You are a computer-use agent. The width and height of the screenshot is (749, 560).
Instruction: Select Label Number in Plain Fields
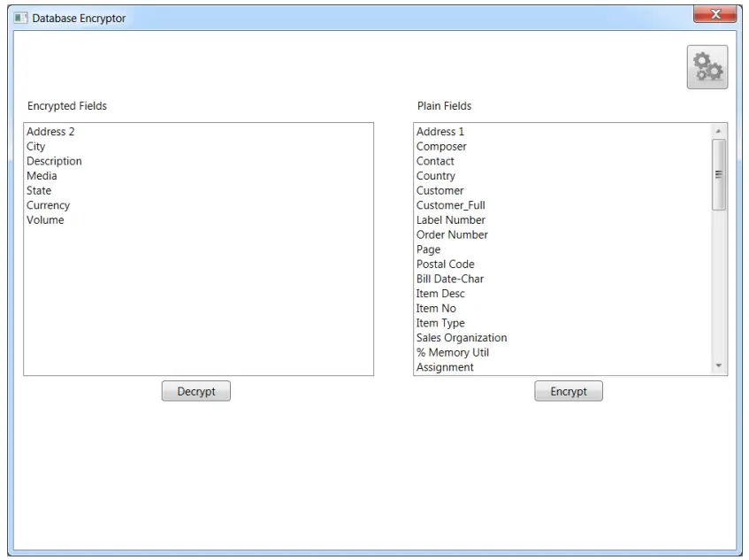coord(450,220)
